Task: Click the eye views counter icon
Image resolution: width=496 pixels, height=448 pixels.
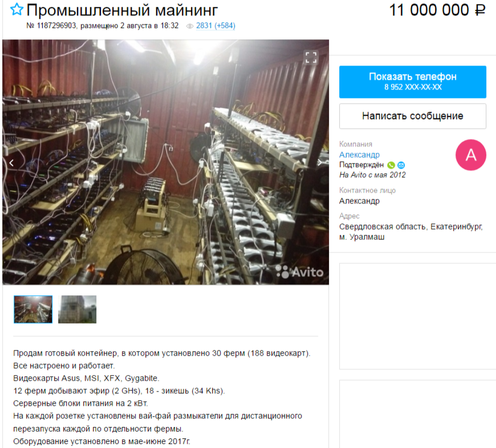Action: (189, 26)
